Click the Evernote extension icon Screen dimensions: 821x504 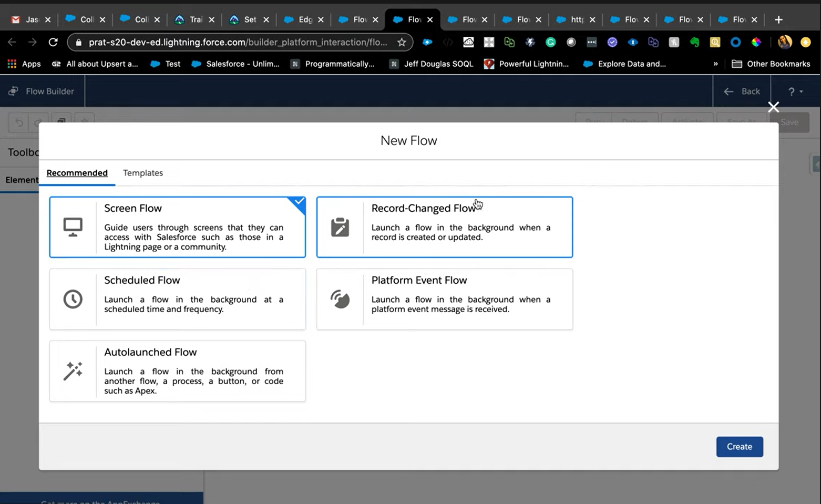694,42
